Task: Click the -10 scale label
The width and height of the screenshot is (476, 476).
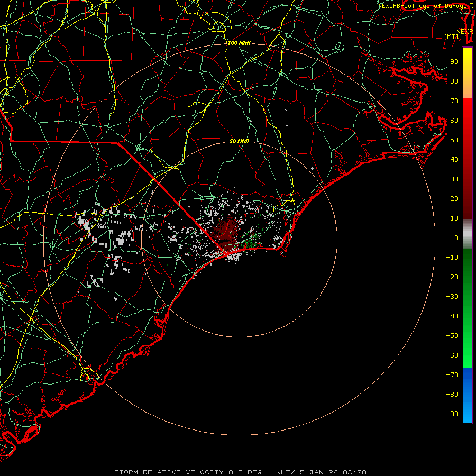Action: point(452,258)
